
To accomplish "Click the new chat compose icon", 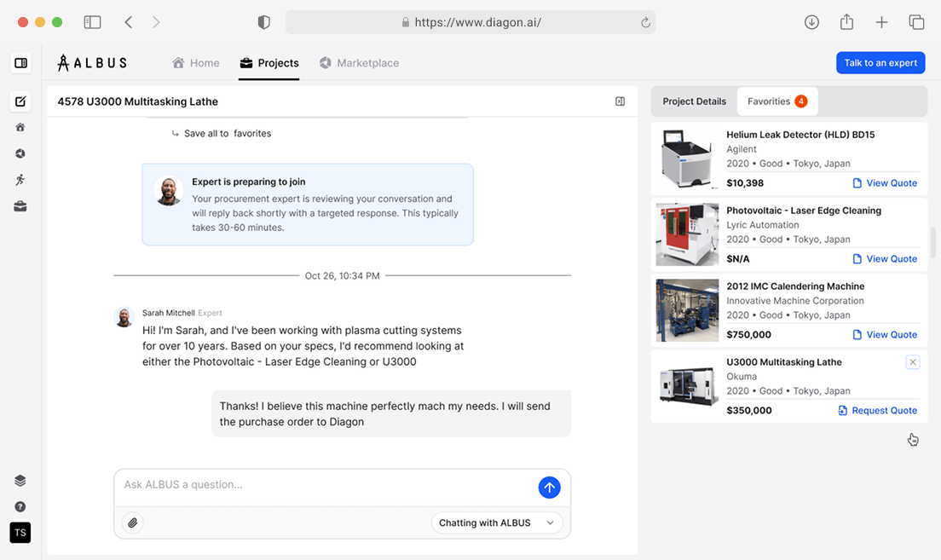I will 20,101.
